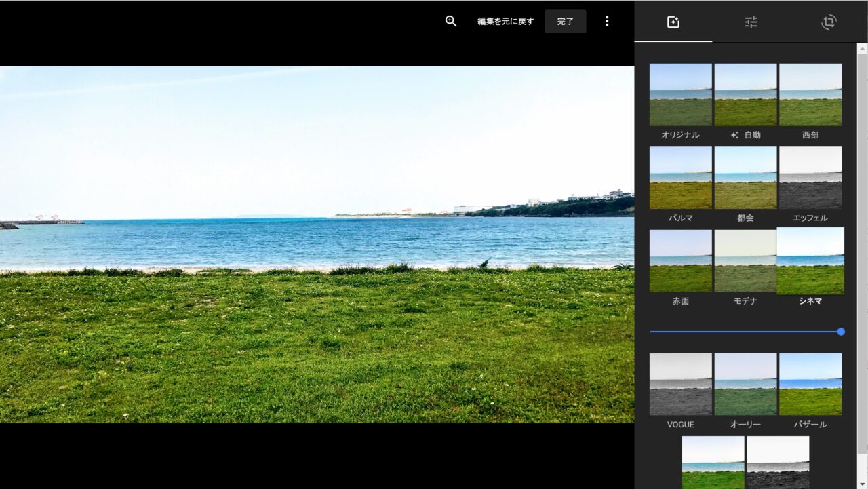The width and height of the screenshot is (868, 489).
Task: Choose the 西部 filter
Action: tap(810, 95)
